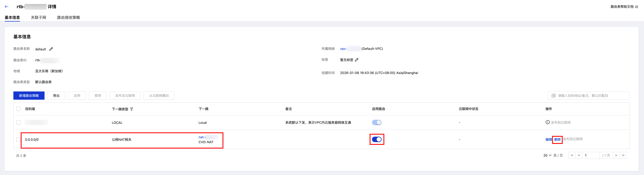Select all rows header checkbox
The width and height of the screenshot is (644, 175).
point(18,109)
